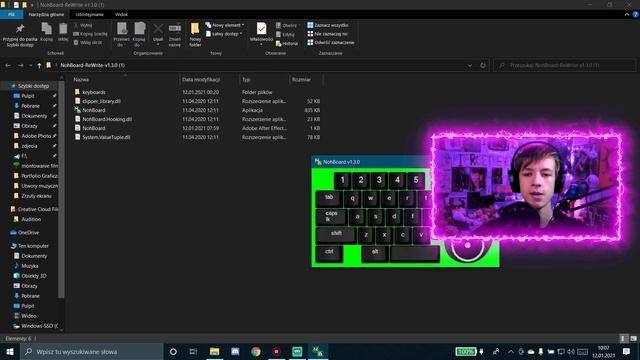The image size is (640, 360).
Task: Collapse the ribbon with the chevron
Action: pos(627,14)
